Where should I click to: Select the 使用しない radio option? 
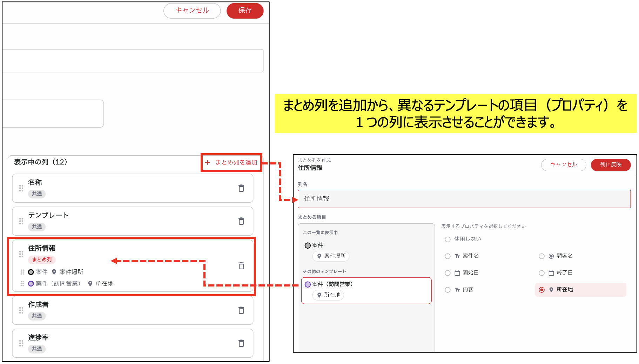[x=448, y=239]
